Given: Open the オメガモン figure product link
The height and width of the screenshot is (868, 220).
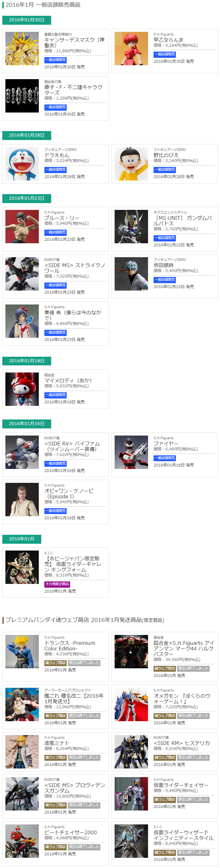Looking at the screenshot, I should (x=182, y=699).
